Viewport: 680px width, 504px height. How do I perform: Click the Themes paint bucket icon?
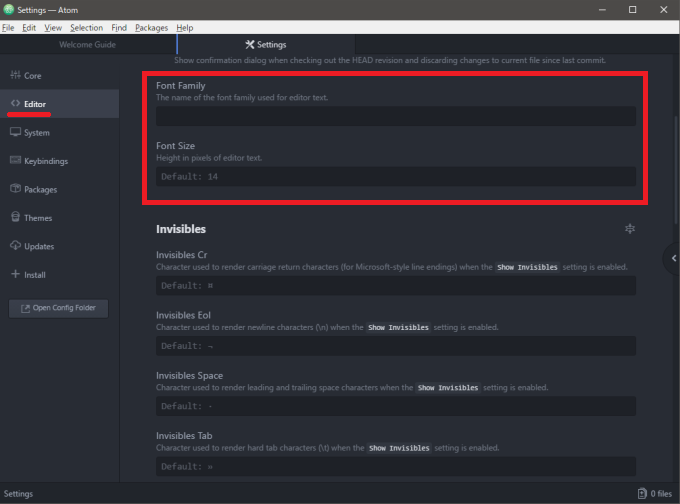pyautogui.click(x=15, y=217)
